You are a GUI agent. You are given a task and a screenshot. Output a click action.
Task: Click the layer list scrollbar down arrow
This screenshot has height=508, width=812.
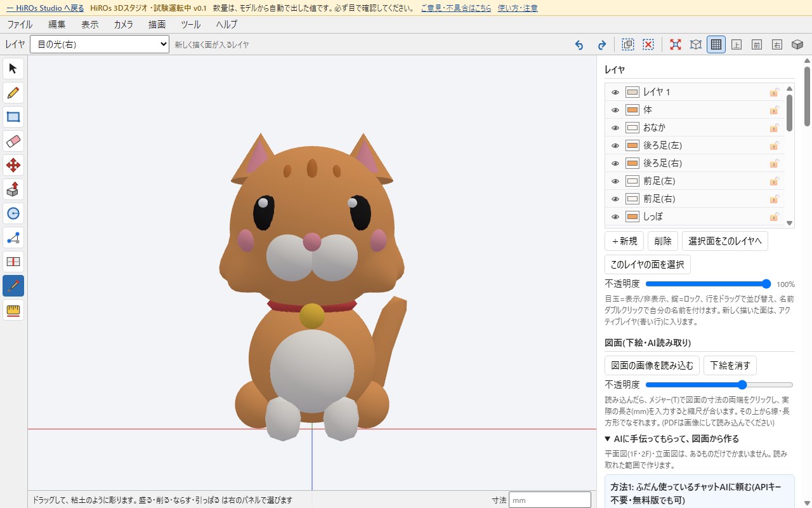790,223
